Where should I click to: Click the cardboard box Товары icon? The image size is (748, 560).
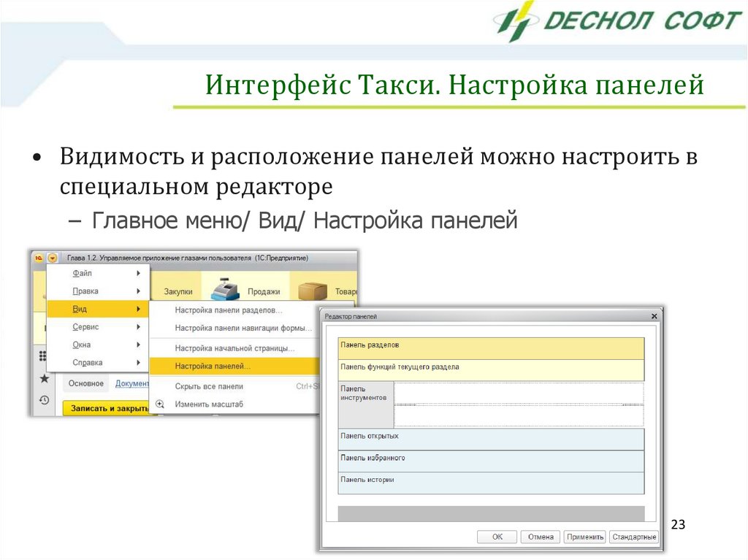pos(313,290)
